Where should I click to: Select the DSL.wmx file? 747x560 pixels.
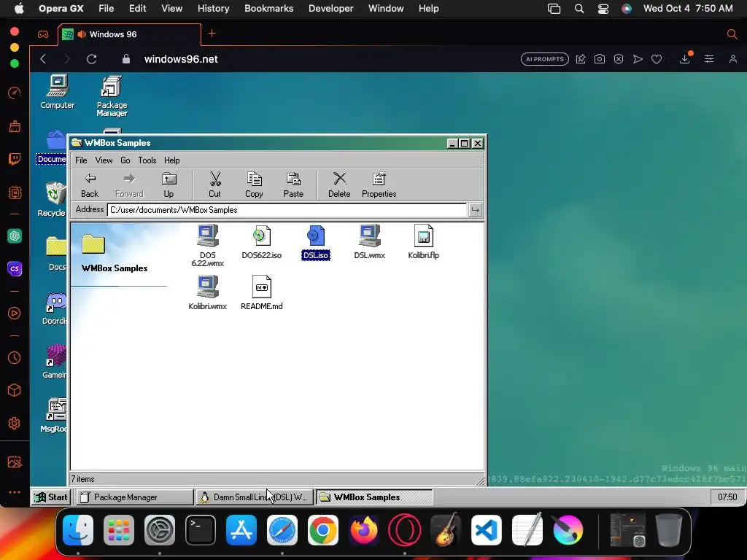pyautogui.click(x=369, y=242)
